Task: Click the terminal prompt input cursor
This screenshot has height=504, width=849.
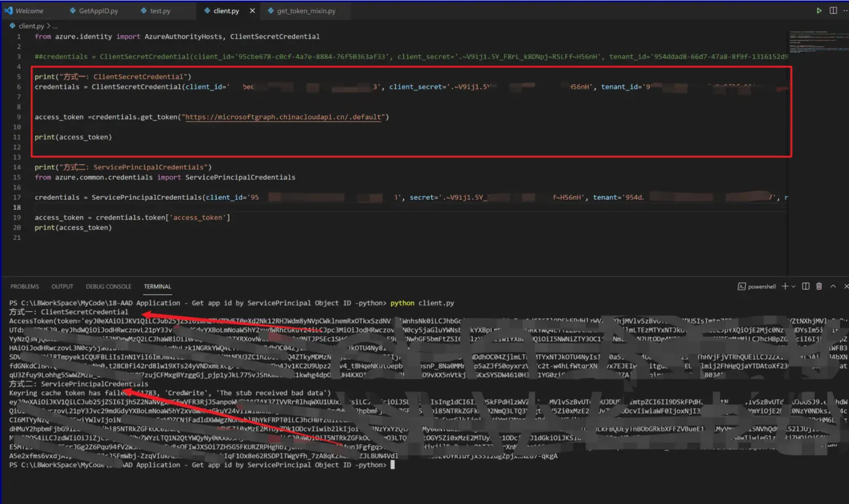Action: point(392,465)
